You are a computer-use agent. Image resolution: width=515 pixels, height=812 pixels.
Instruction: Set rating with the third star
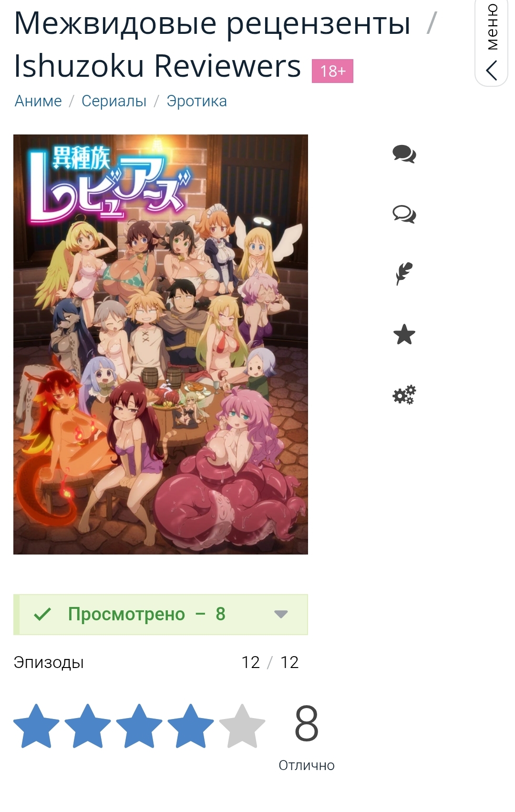(x=139, y=726)
